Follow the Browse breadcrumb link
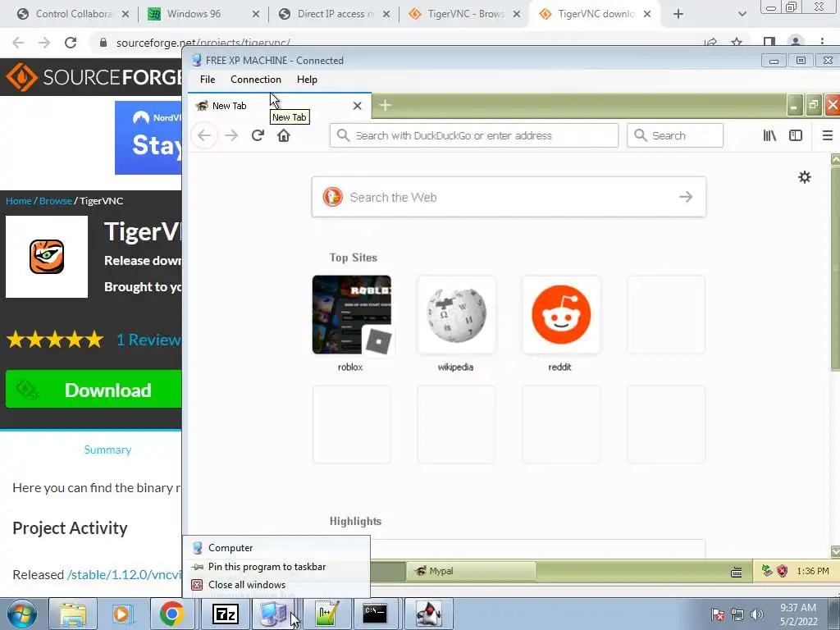Viewport: 840px width, 630px height. tap(55, 201)
